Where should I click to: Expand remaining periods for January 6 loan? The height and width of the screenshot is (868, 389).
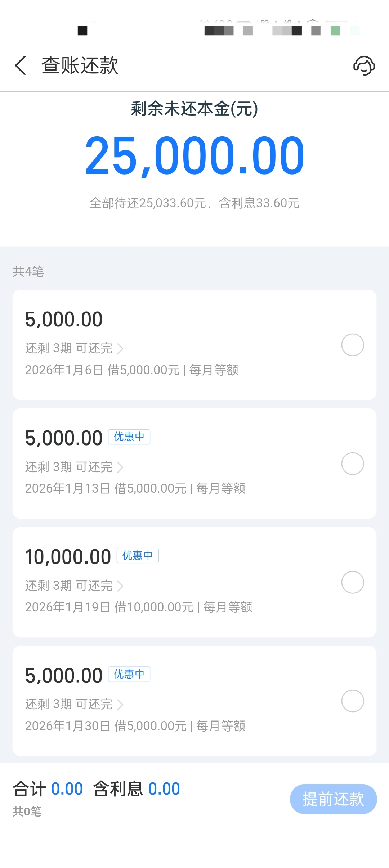[74, 348]
